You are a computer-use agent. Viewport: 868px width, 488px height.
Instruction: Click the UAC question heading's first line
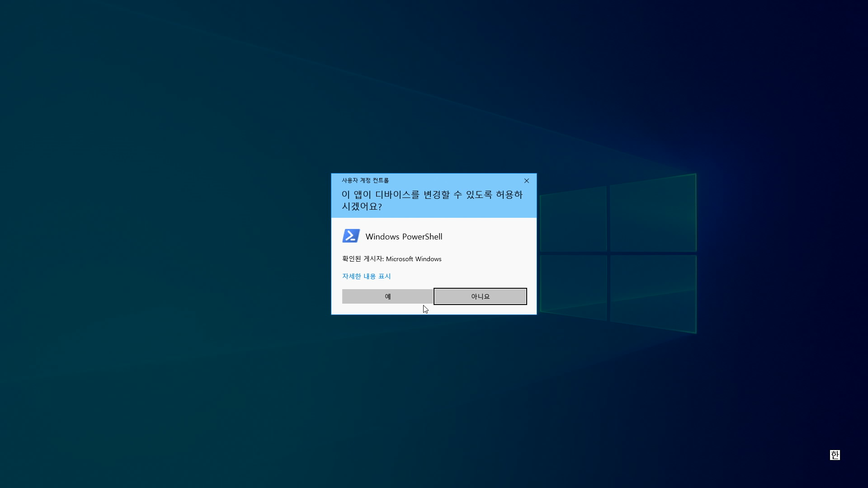(432, 195)
